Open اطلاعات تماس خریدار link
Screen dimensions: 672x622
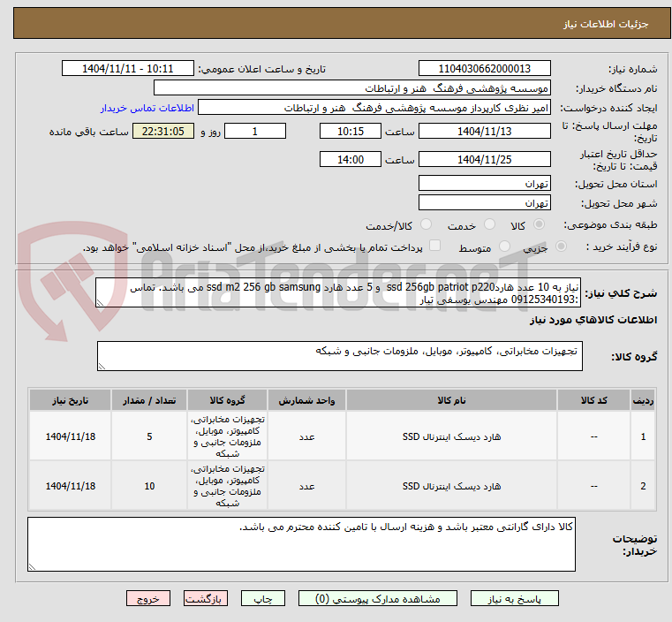point(147,108)
